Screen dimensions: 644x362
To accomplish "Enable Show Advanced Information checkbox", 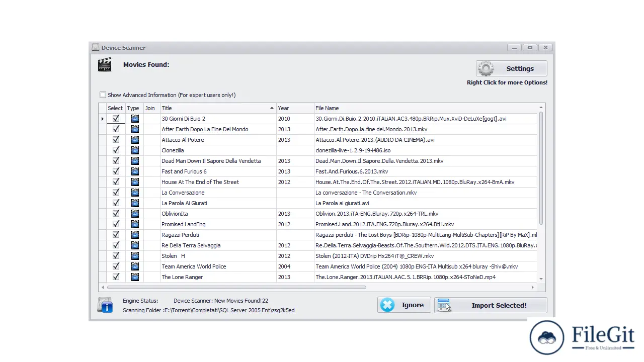I will (x=103, y=95).
